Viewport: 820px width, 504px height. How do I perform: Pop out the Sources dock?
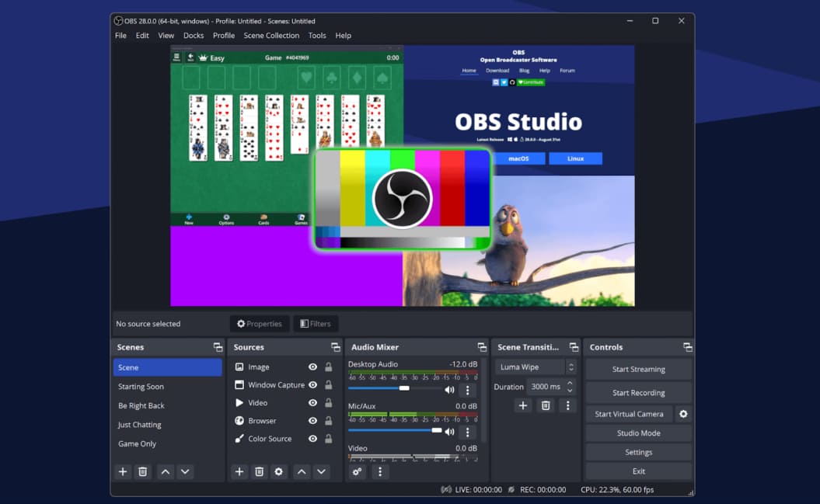pos(335,347)
